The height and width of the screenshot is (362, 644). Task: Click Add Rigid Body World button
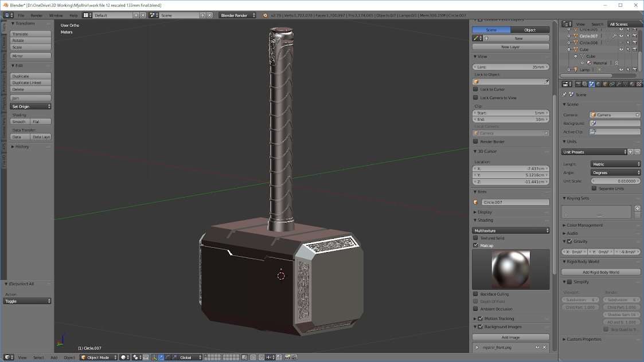pyautogui.click(x=600, y=272)
